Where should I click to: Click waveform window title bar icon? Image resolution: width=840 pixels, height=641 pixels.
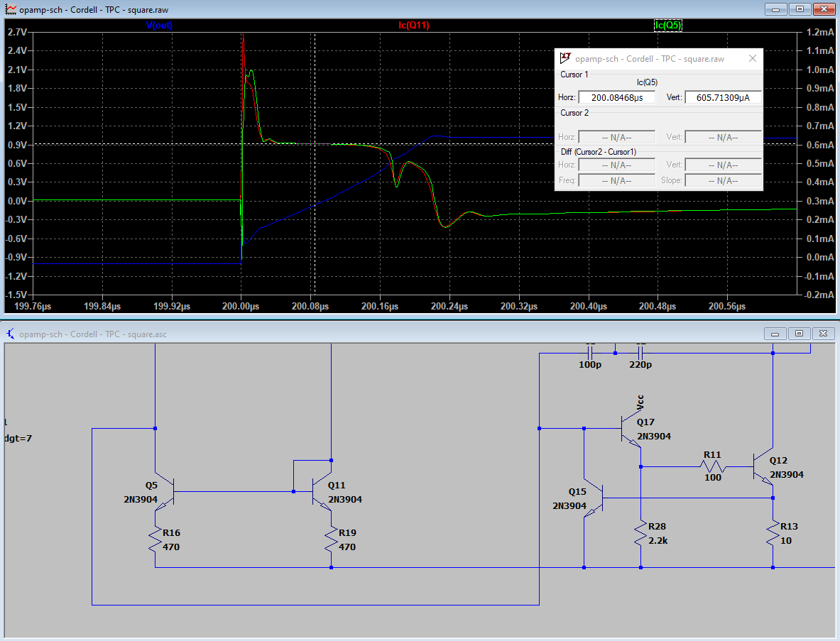click(x=11, y=10)
